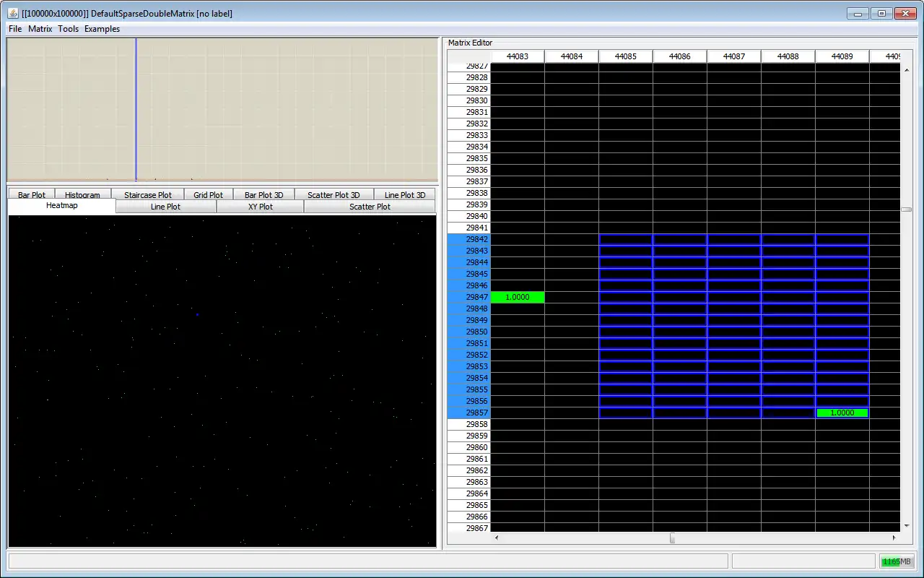Image resolution: width=924 pixels, height=578 pixels.
Task: Switch to the XY Plot tab
Action: point(260,207)
